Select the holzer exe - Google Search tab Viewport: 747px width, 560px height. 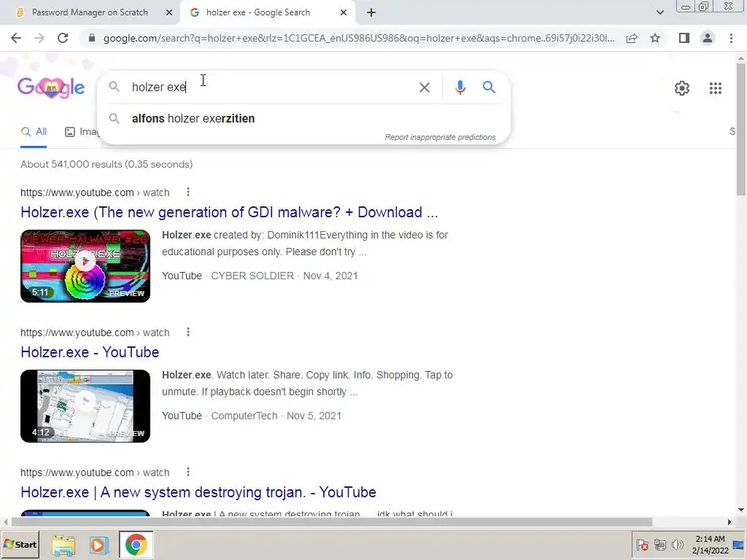click(258, 12)
